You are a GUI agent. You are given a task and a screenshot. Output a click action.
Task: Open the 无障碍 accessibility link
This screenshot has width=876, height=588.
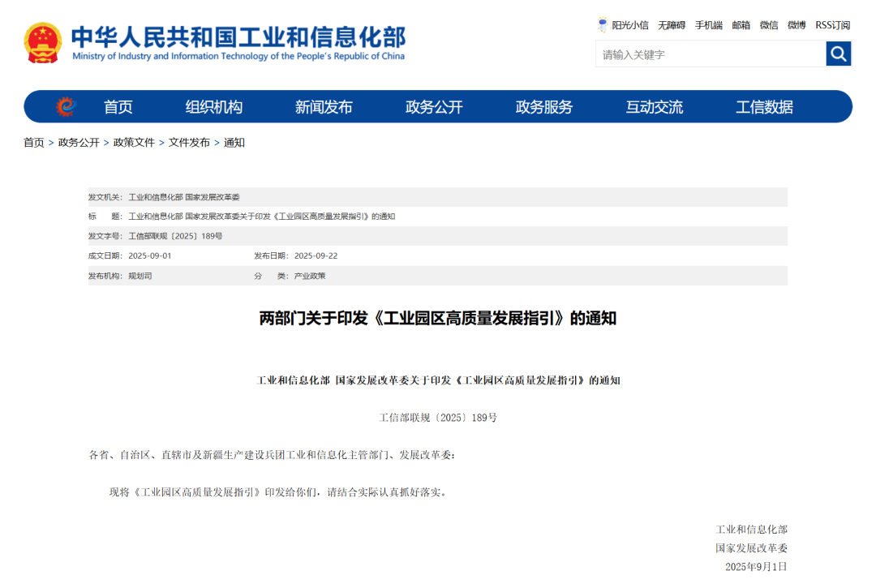[671, 25]
